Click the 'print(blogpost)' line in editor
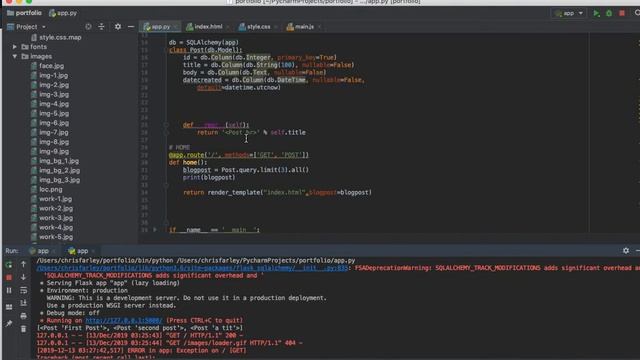This screenshot has height=360, width=640. (x=209, y=178)
